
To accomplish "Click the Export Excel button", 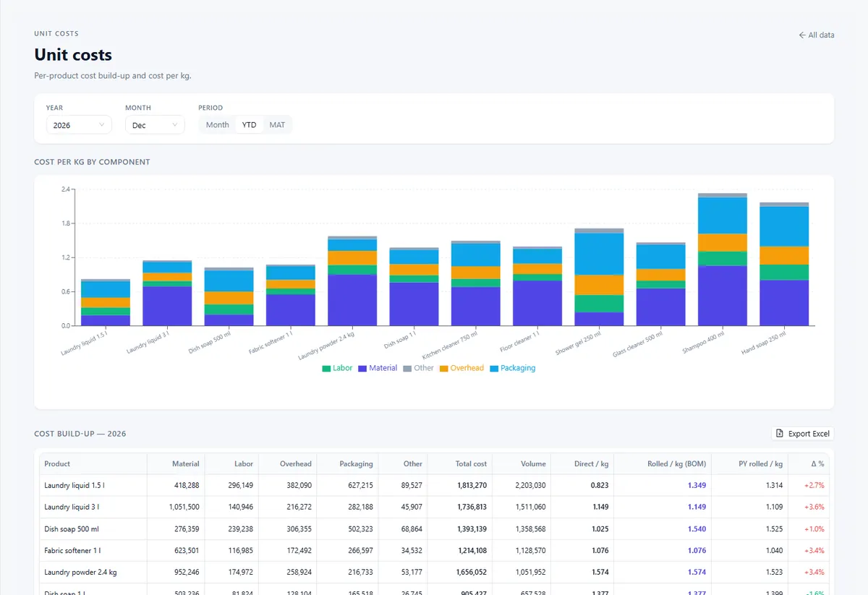I will pyautogui.click(x=803, y=434).
